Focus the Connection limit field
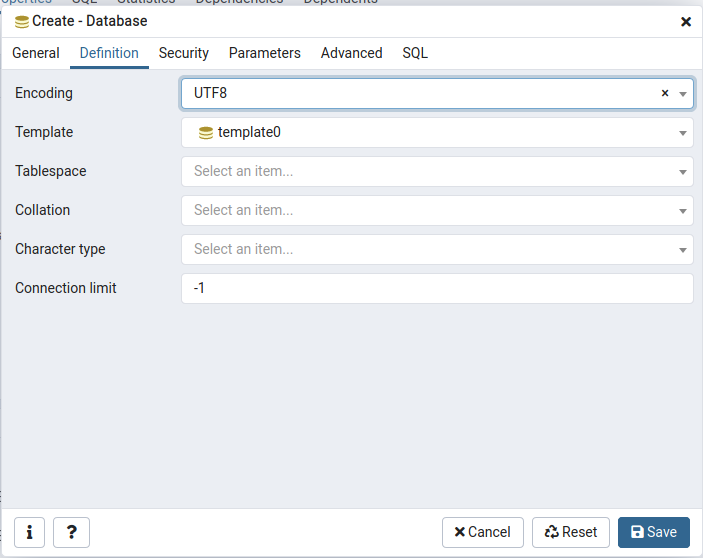Image resolution: width=703 pixels, height=558 pixels. (437, 289)
